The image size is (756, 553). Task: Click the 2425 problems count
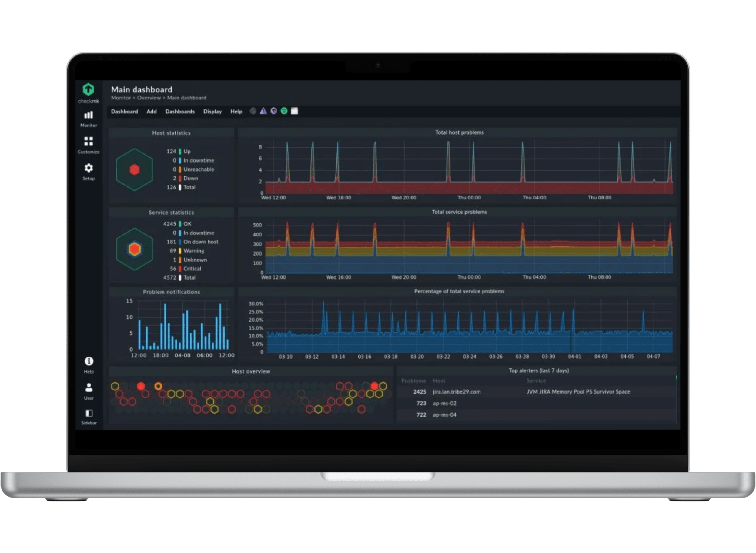420,392
